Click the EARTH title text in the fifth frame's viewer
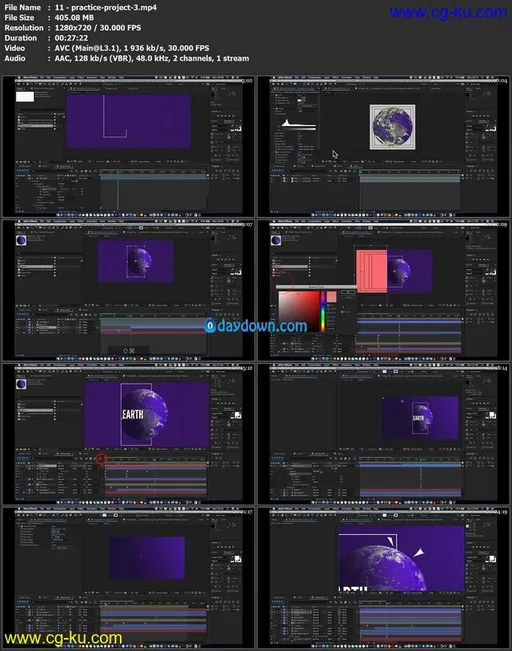 [x=133, y=414]
